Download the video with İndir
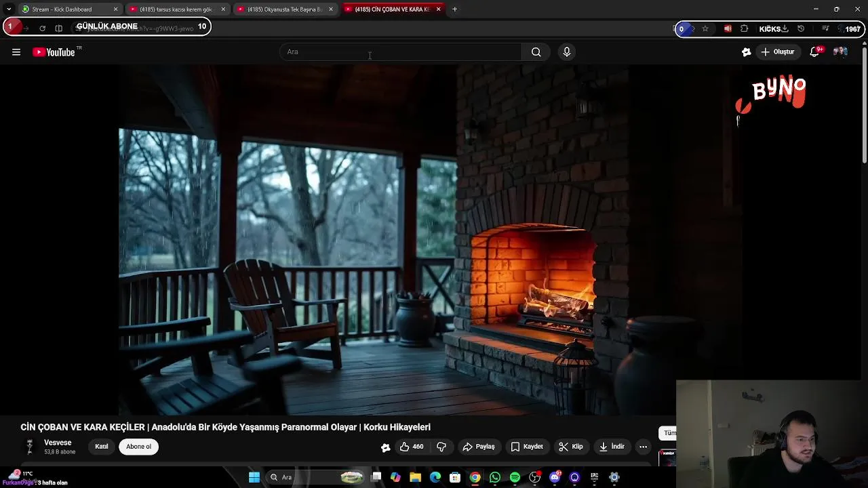The height and width of the screenshot is (488, 868). 612,447
